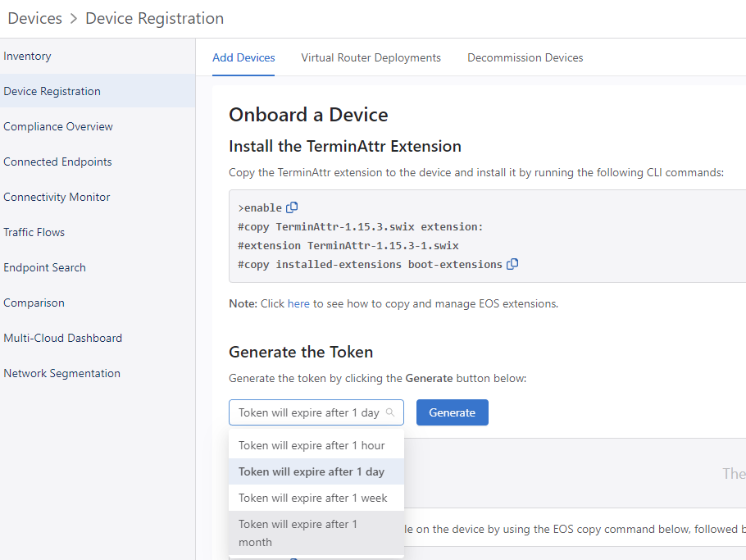Show Traffic Flows section

click(34, 232)
